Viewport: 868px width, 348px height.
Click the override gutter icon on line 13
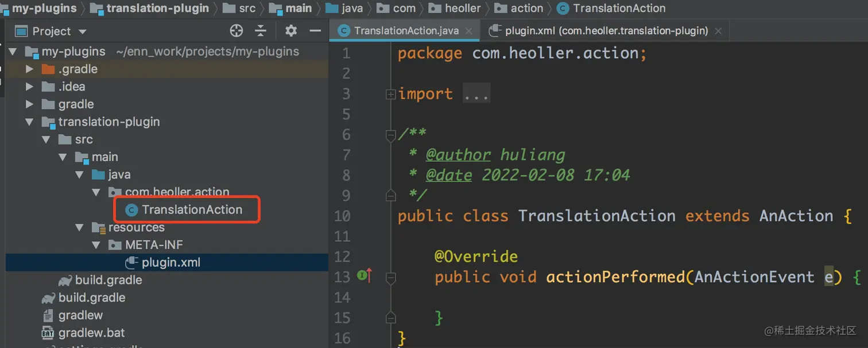point(364,277)
